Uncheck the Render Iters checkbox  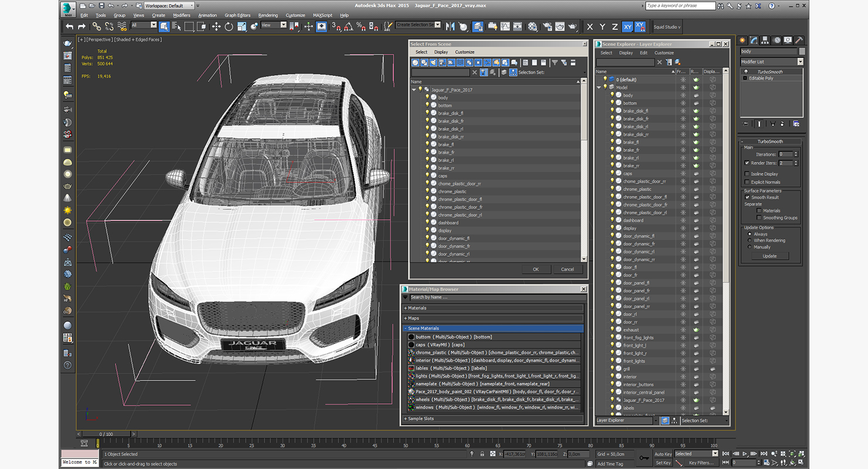coord(747,162)
